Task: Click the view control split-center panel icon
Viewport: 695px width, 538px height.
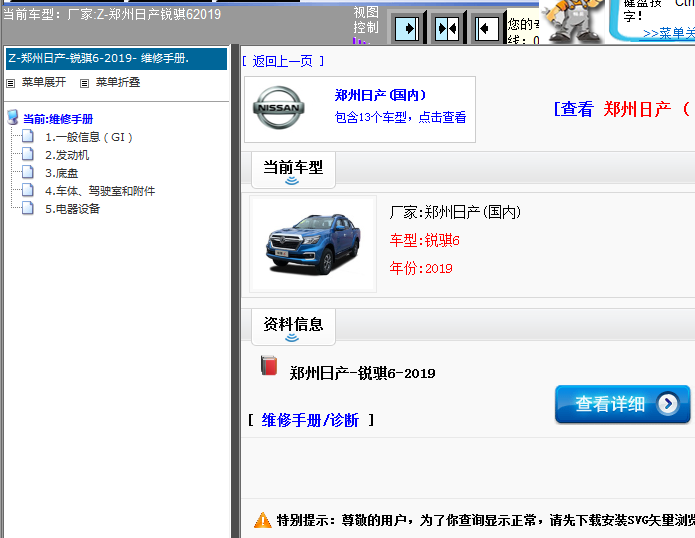Action: click(447, 29)
